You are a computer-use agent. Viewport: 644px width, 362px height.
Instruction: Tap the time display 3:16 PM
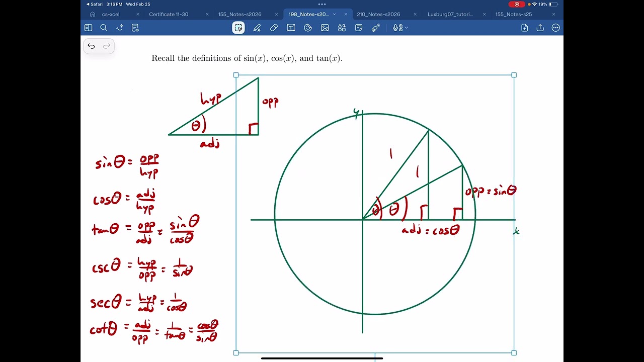tap(114, 4)
